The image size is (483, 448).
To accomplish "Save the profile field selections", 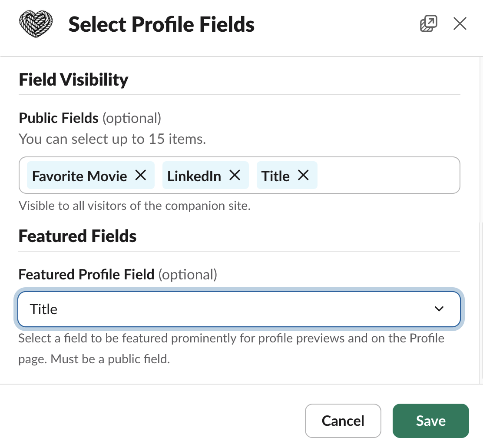I will click(x=430, y=421).
